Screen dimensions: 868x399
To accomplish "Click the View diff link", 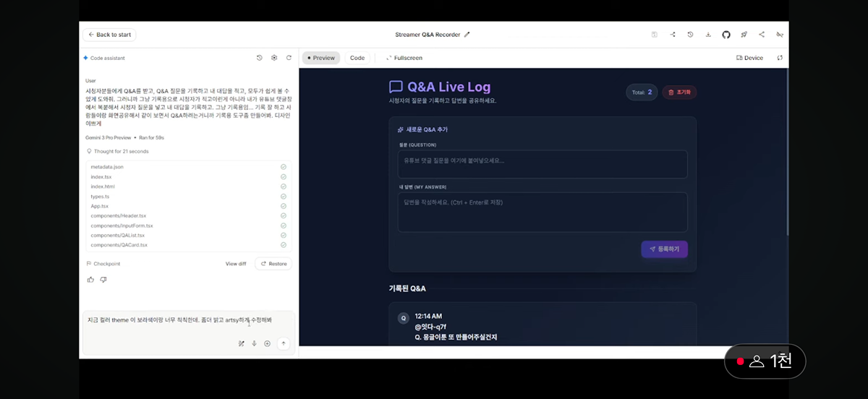I will point(236,264).
